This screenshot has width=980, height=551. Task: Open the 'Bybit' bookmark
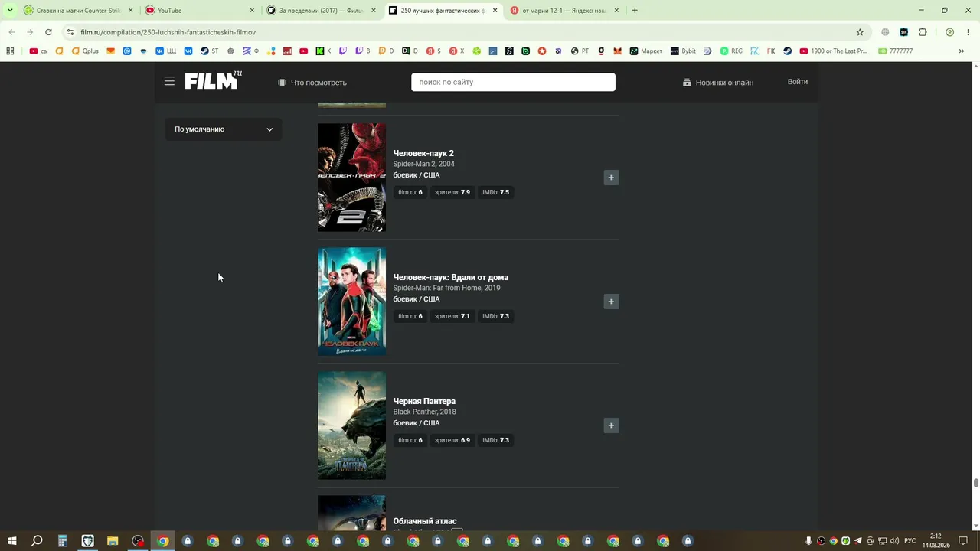[x=683, y=51]
